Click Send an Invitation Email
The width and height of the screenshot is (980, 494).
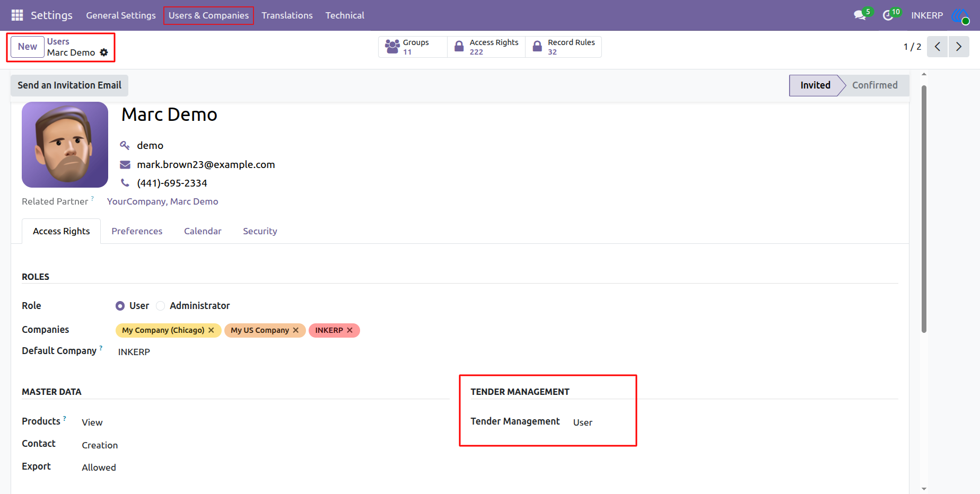point(69,85)
